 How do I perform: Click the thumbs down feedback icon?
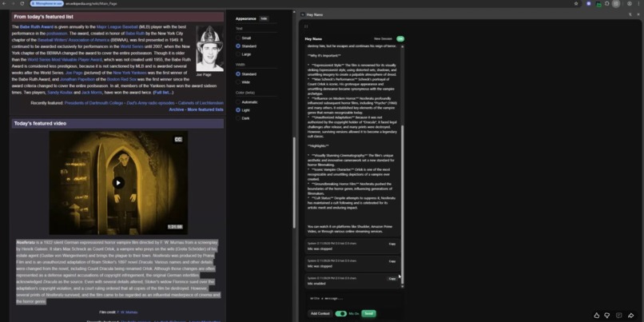tap(607, 316)
